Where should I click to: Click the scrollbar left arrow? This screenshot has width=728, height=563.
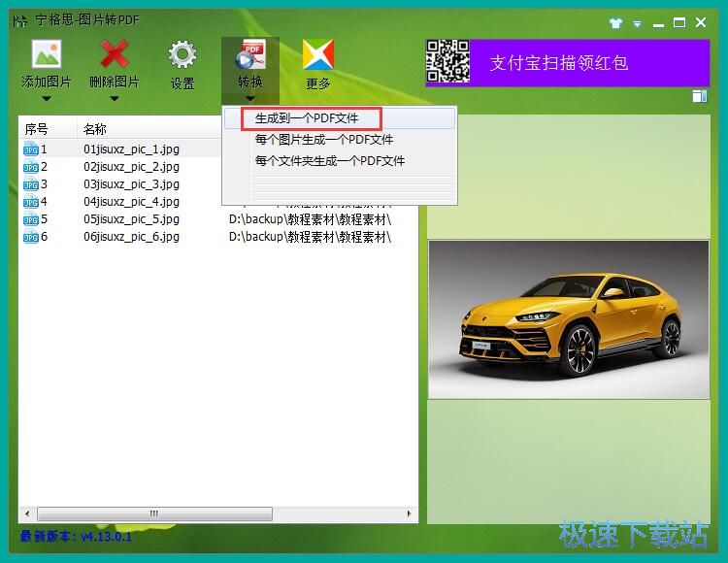pyautogui.click(x=27, y=513)
